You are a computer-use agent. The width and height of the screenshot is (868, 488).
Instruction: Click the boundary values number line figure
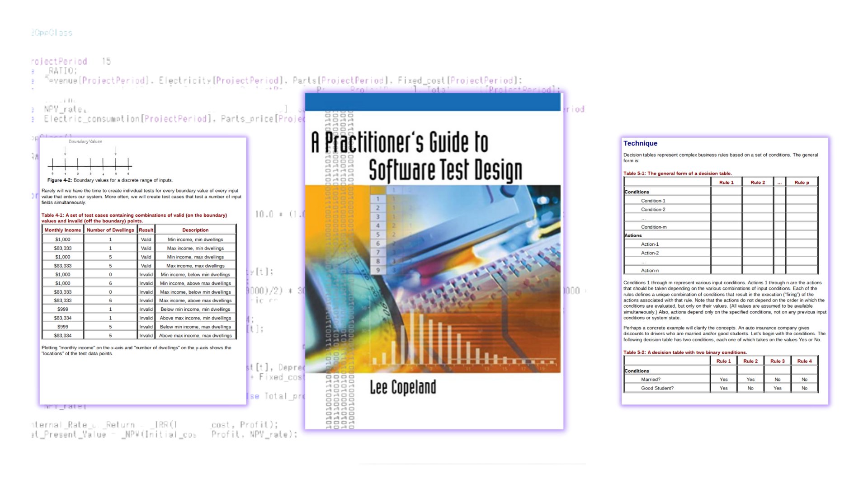click(x=90, y=163)
